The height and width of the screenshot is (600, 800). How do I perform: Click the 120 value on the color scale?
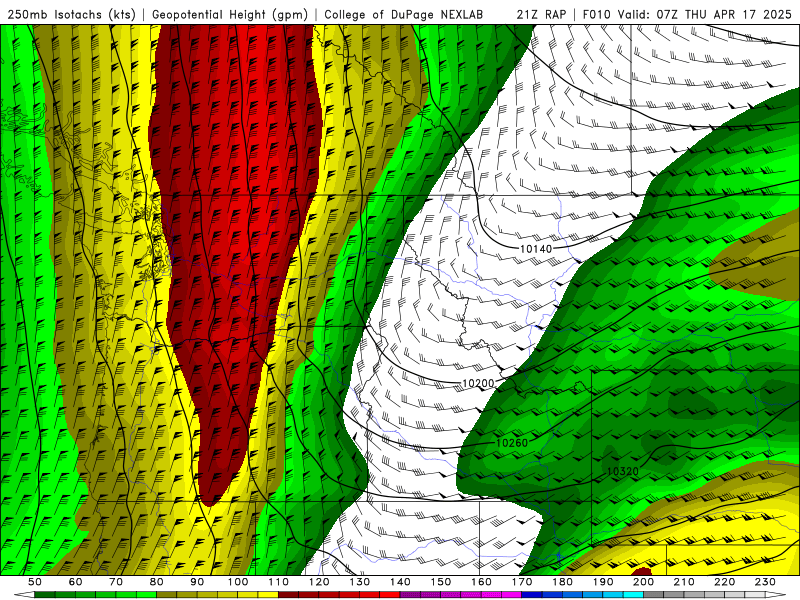pyautogui.click(x=319, y=582)
